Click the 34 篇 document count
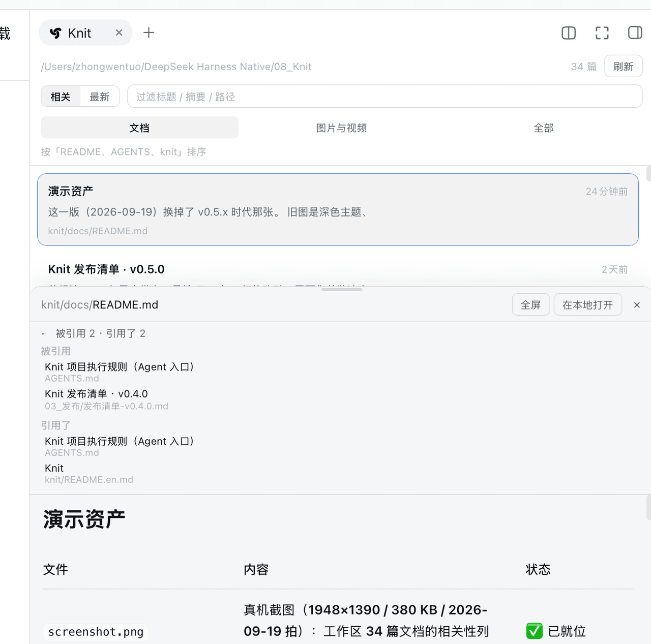Viewport: 651px width, 644px height. [583, 67]
